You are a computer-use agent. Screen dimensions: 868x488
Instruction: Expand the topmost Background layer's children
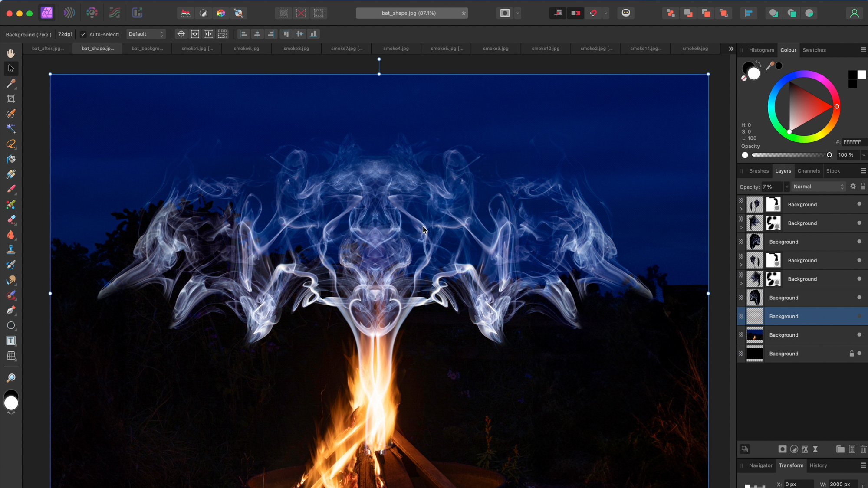click(x=741, y=209)
